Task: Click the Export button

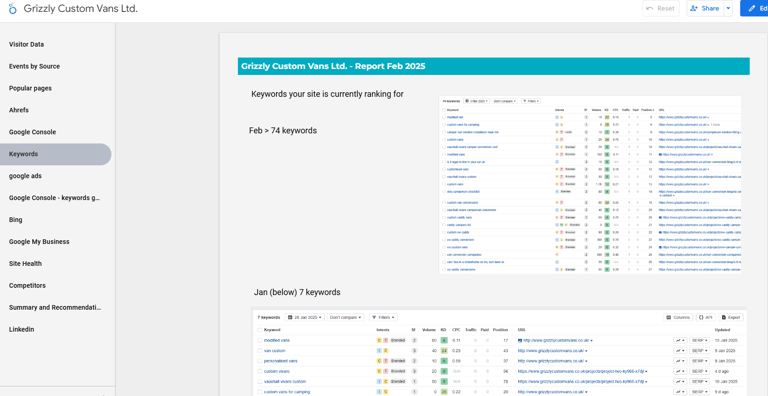Action: tap(731, 317)
